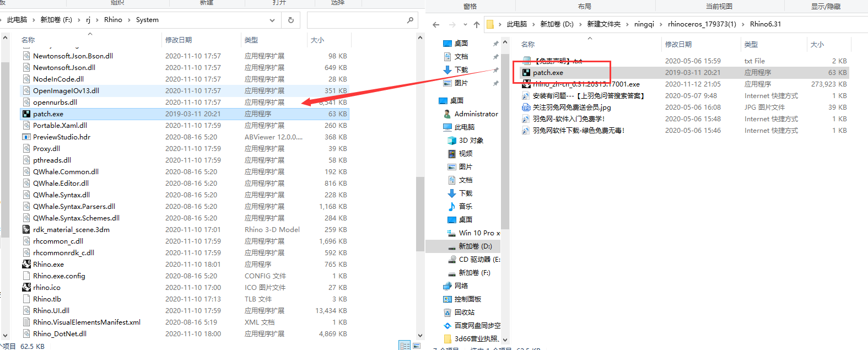Open 网络 in navigation pane
Image resolution: width=868 pixels, height=350 pixels.
pyautogui.click(x=455, y=286)
